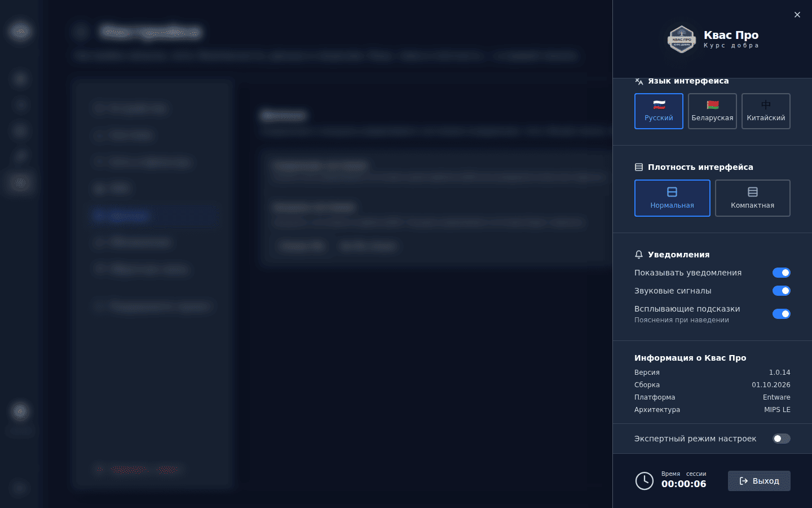Select Китайский interface language
812x508 pixels.
[766, 111]
